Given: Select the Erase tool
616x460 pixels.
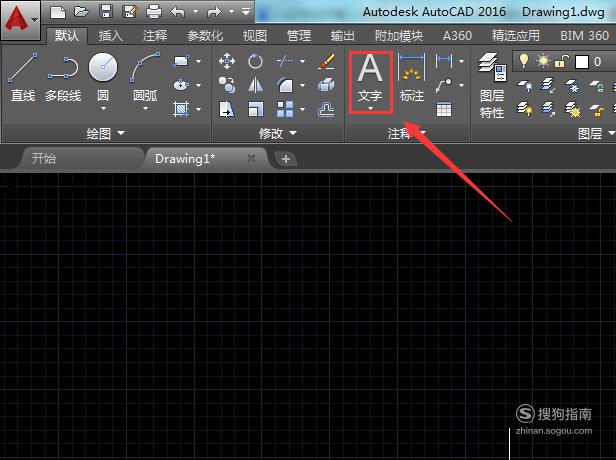Looking at the screenshot, I should 326,61.
